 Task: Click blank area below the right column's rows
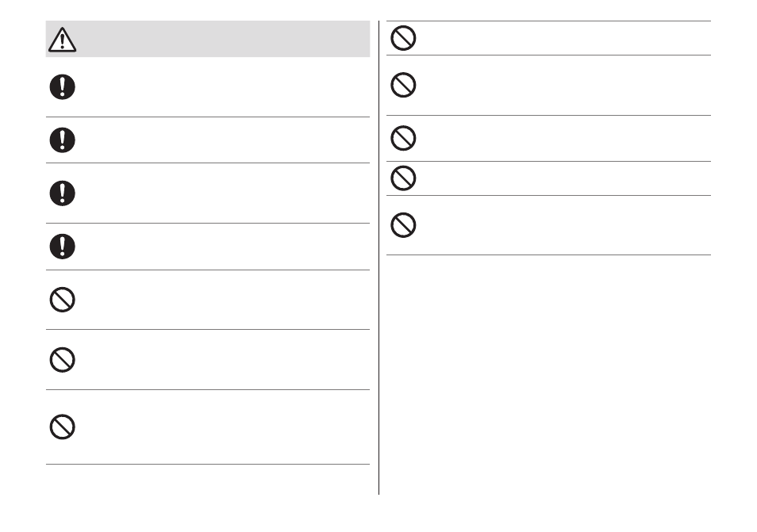[x=548, y=373]
